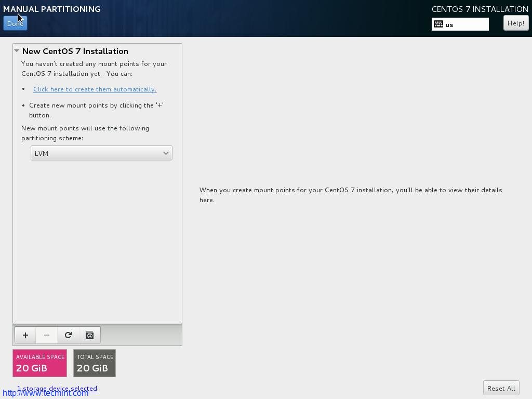This screenshot has width=532, height=399.
Task: Click the keyboard icon next to us
Action: 438,24
